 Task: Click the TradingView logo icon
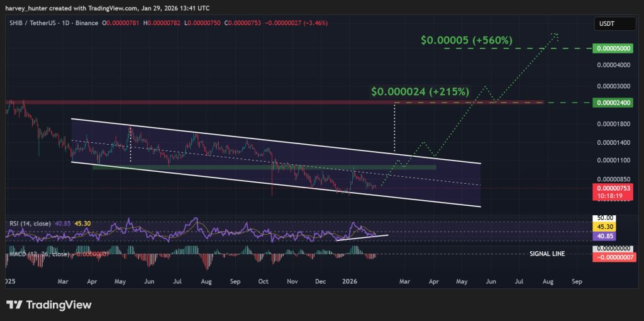[x=15, y=305]
